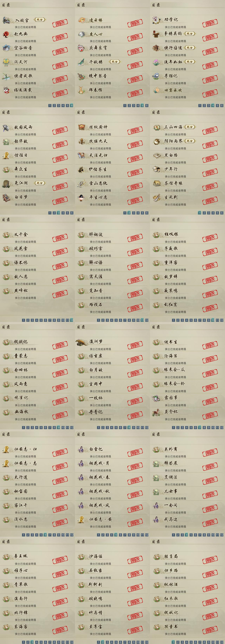This screenshot has width=225, height=644.
Task: Click the purple figure icon beside 白雪忆
Action: 81,450
